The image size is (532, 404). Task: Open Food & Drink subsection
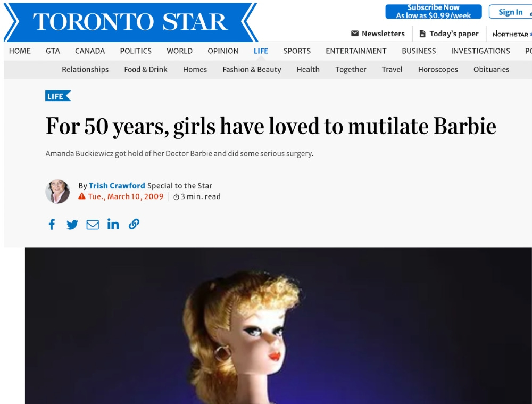tap(146, 70)
